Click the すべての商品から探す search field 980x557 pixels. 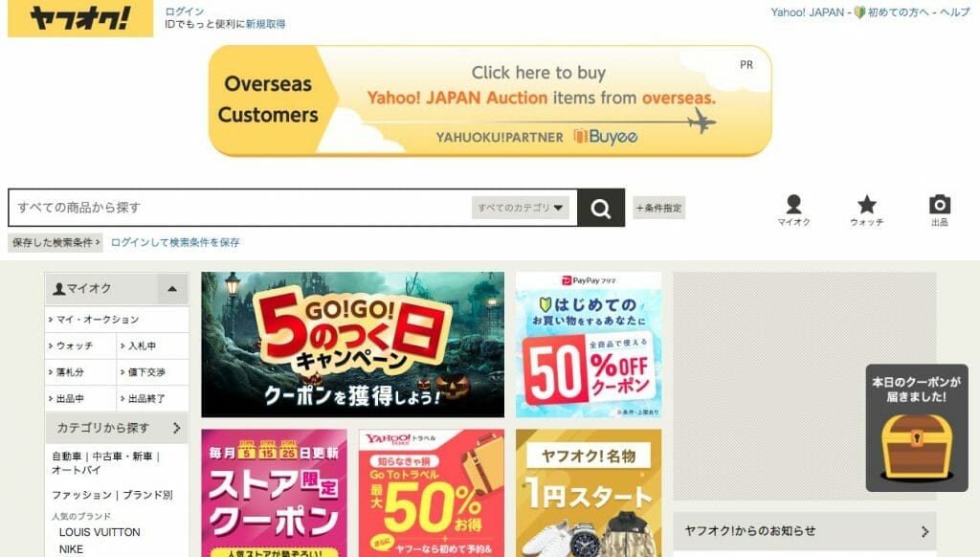click(x=240, y=208)
